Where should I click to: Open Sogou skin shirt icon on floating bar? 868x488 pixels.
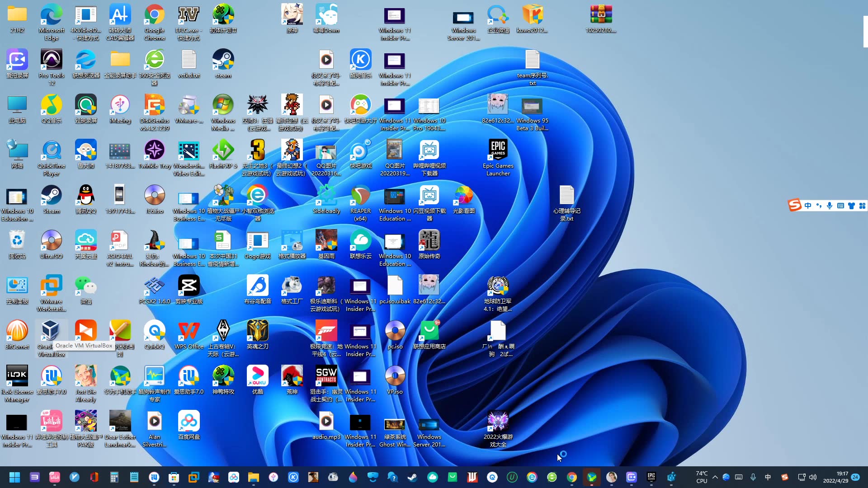[851, 206]
